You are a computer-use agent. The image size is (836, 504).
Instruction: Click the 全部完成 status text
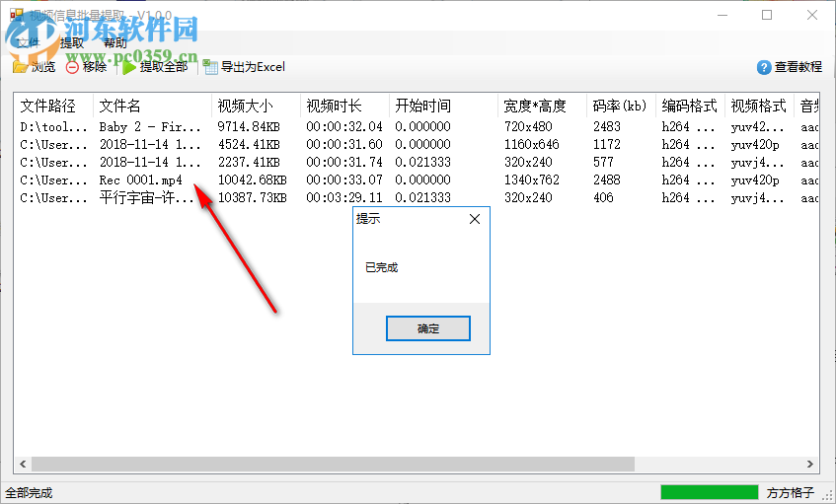29,493
